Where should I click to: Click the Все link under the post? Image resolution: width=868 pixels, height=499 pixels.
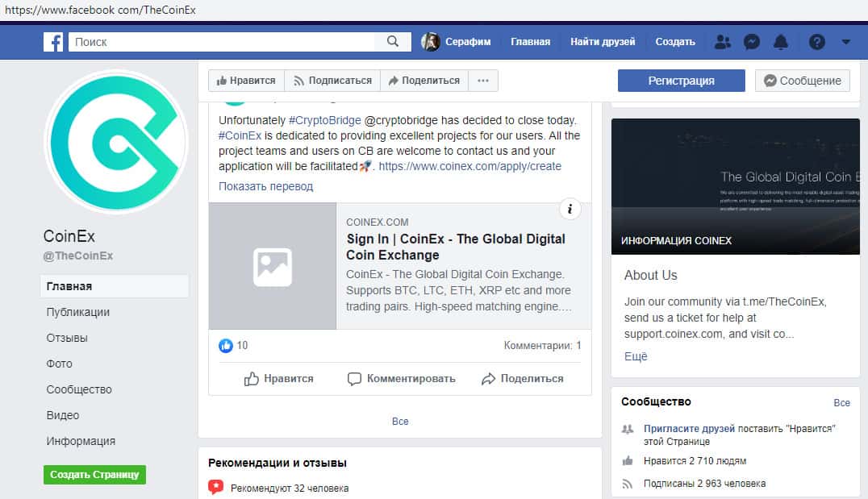click(400, 422)
